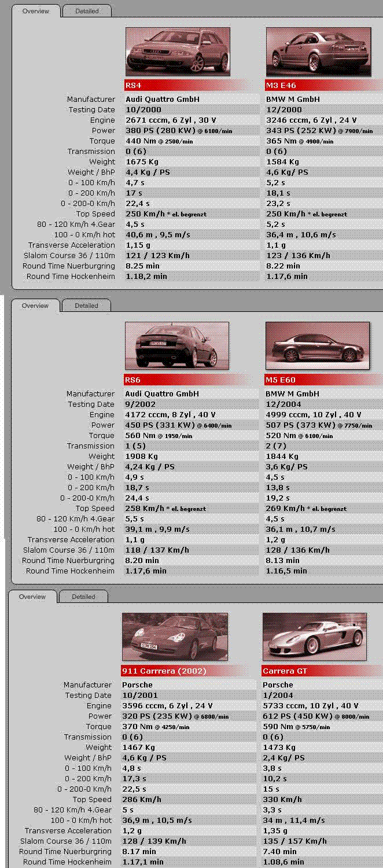Viewport: 383px width, 868px height.
Task: Click weight-per-PS value 2,4 Kg/ PS
Action: [x=283, y=758]
